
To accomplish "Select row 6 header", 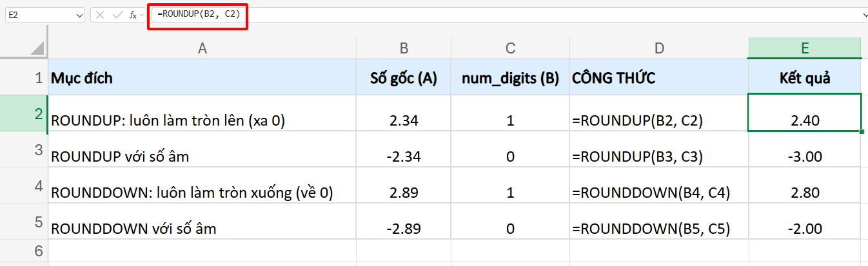I will tap(37, 251).
